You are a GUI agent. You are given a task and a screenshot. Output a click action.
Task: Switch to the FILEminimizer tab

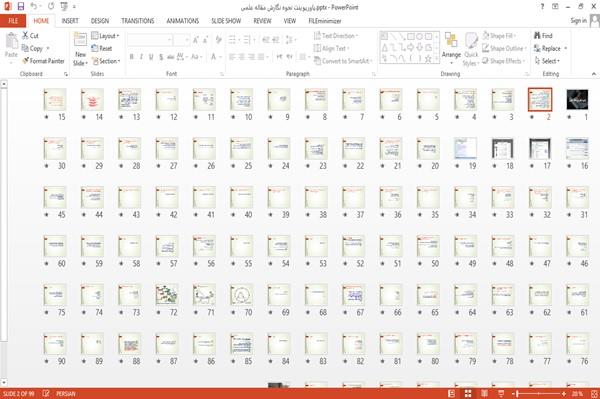coord(324,21)
